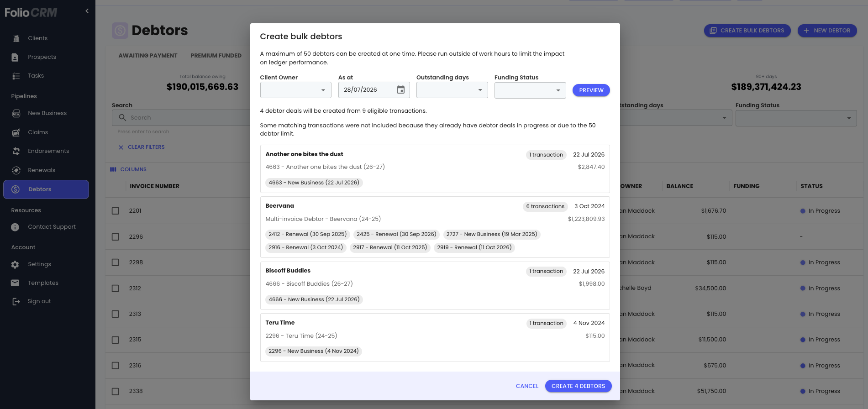868x409 pixels.
Task: Select the 4663 - New Business (22 Jul 2026) chip
Action: [x=314, y=183]
